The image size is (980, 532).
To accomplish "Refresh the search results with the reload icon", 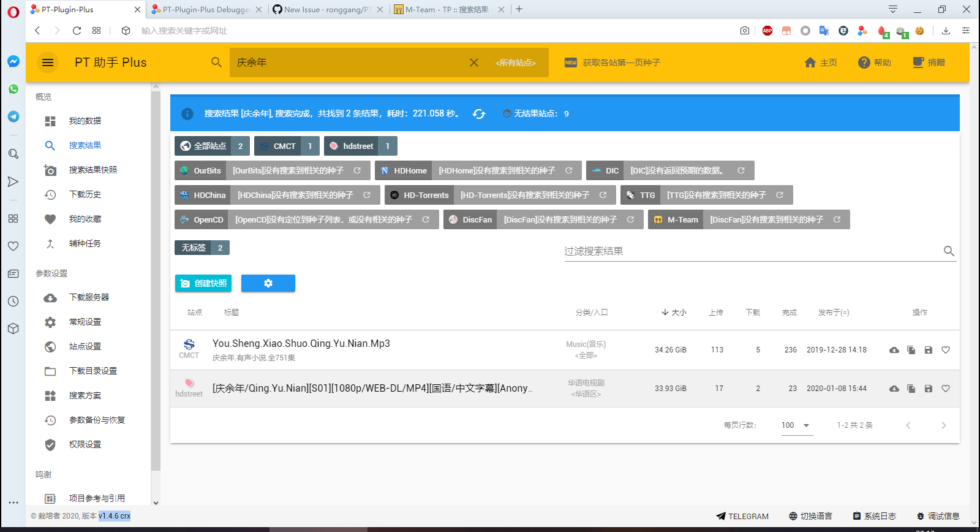I will point(479,113).
